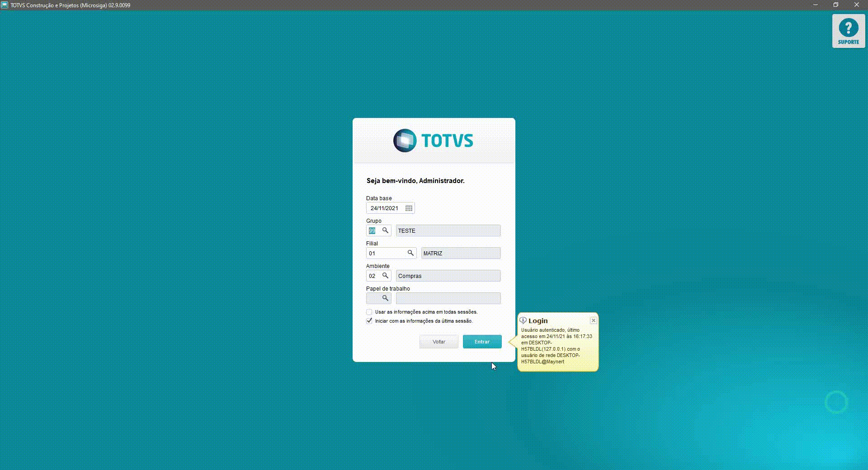Uncheck "Iniciar com as informações da última sessão"

click(x=369, y=321)
